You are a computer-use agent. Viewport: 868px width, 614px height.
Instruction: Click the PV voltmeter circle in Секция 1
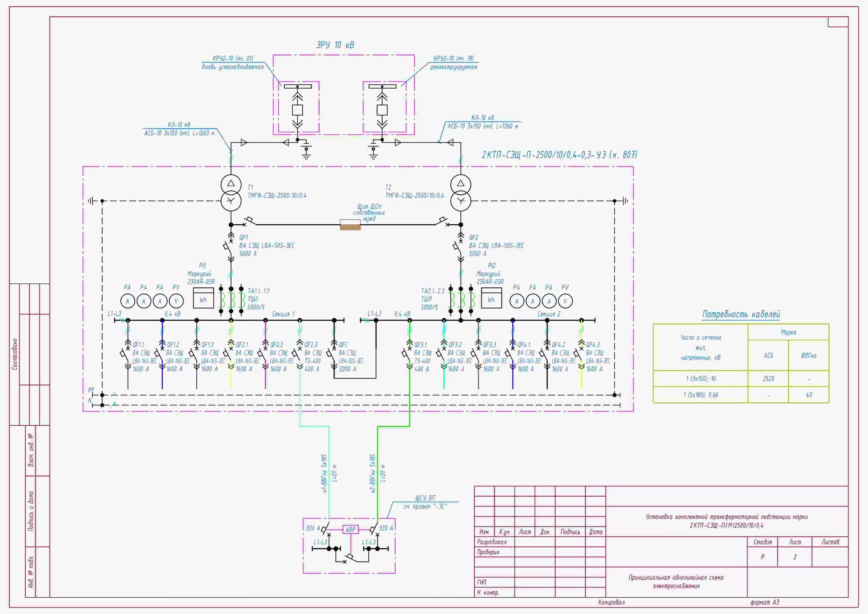pos(176,301)
